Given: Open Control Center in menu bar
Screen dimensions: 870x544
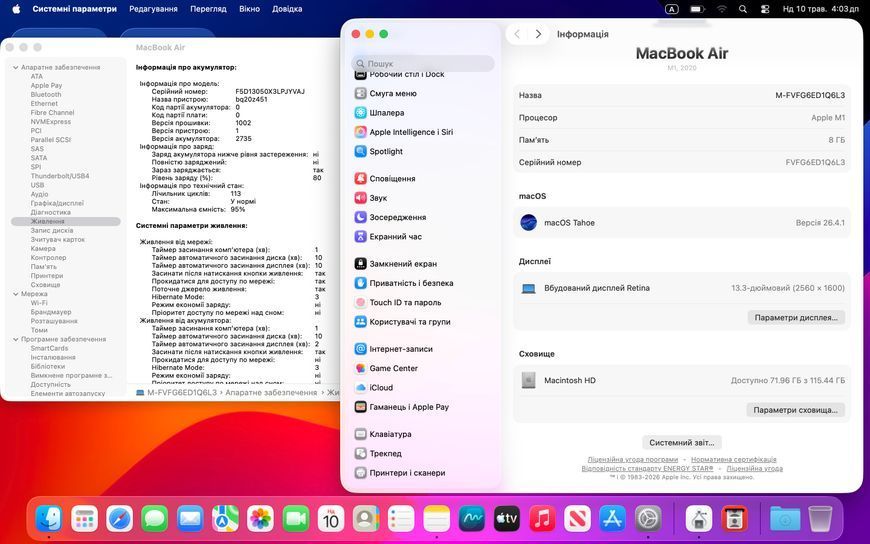Looking at the screenshot, I should (x=765, y=9).
